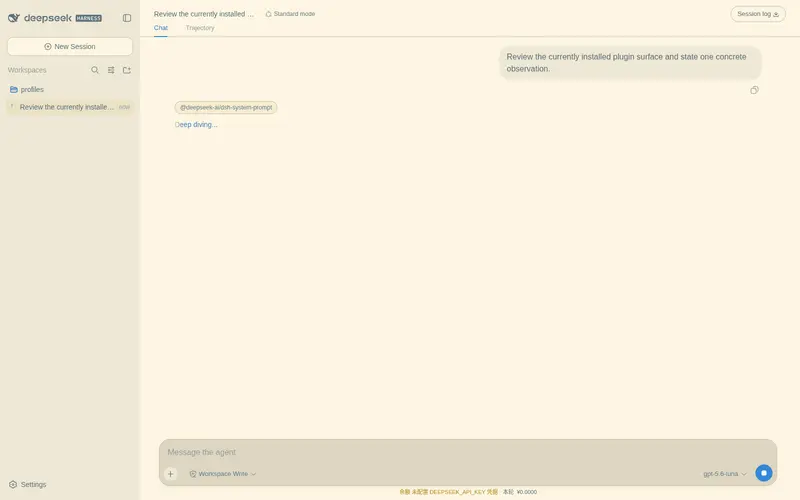The image size is (800, 500).
Task: Open the profiles workspace folder
Action: pyautogui.click(x=27, y=89)
